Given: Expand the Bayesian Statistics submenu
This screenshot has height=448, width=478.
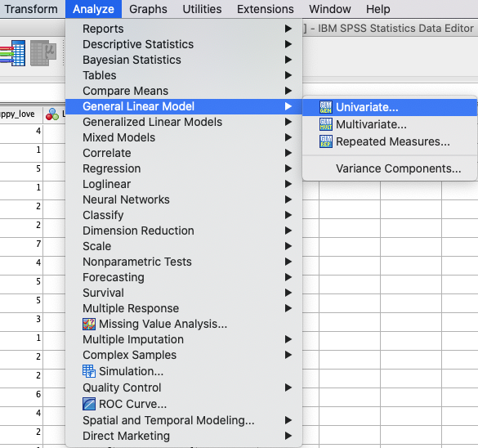Looking at the screenshot, I should [184, 60].
